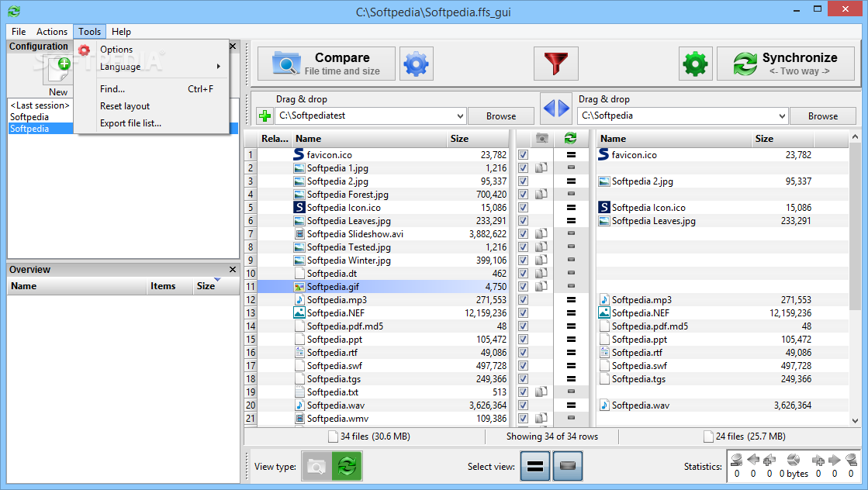
Task: Click copy icon for Softpedia Forest.jpg row
Action: [x=541, y=194]
